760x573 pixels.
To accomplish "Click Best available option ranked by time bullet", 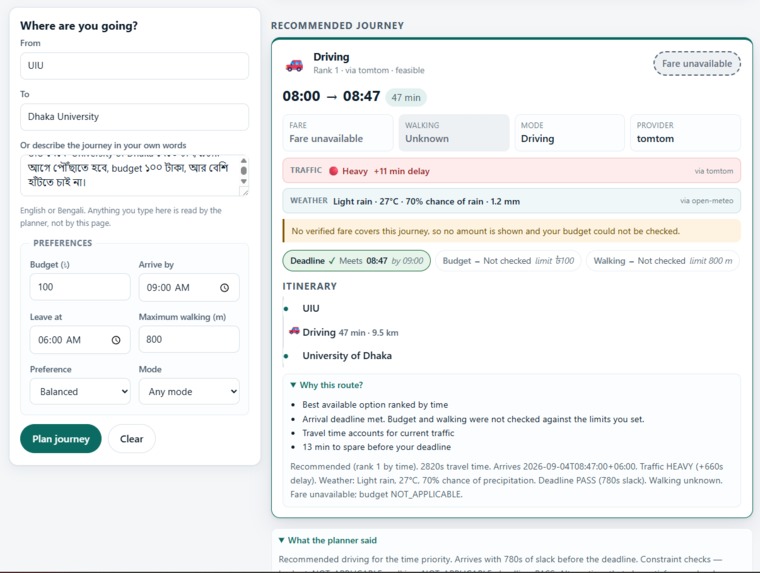I will pyautogui.click(x=375, y=405).
